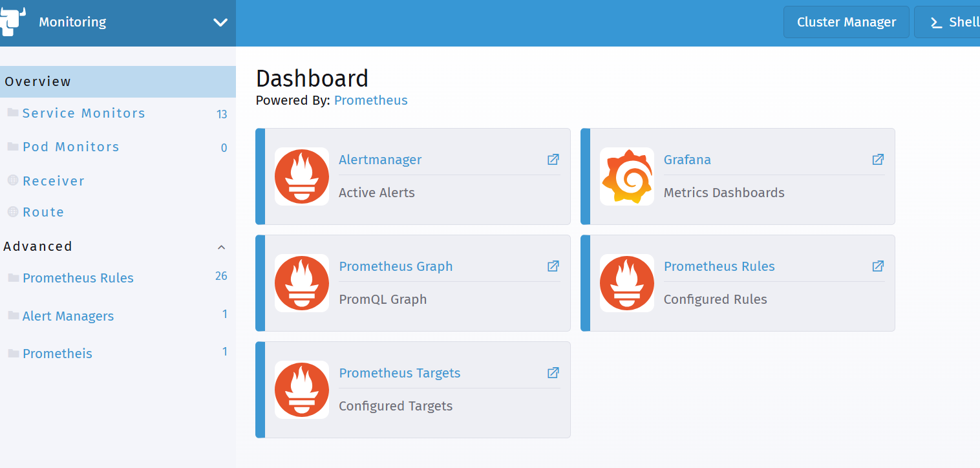
Task: Open Prometheus Rules in sidebar
Action: tap(78, 278)
